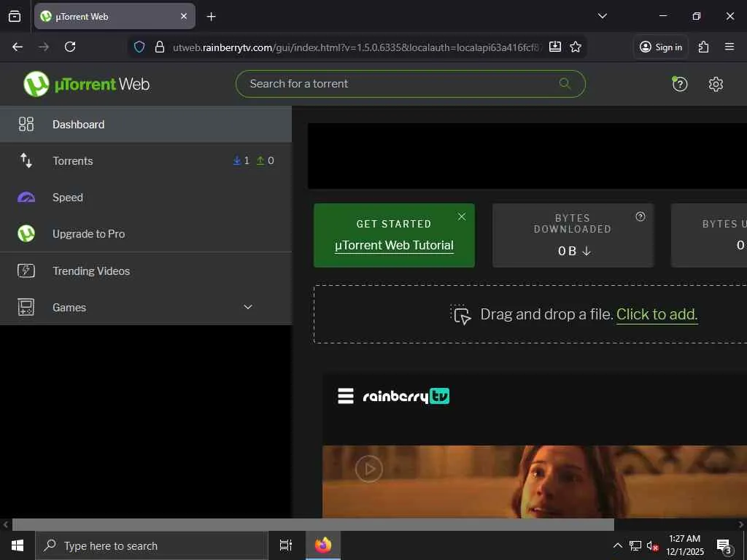Screen dimensions: 747x560
Task: Open the Speed section in sidebar
Action: point(146,197)
